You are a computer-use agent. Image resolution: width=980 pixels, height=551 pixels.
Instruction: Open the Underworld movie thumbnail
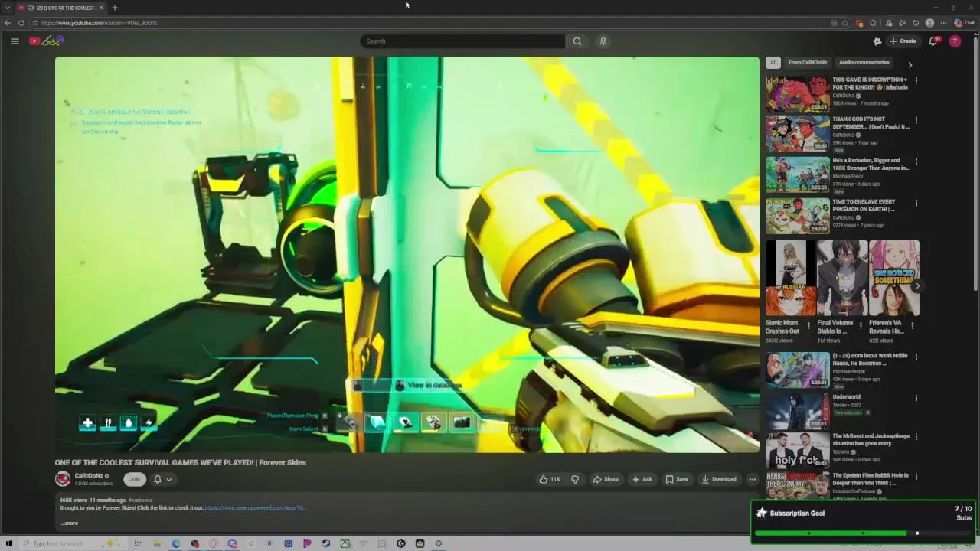pyautogui.click(x=797, y=412)
